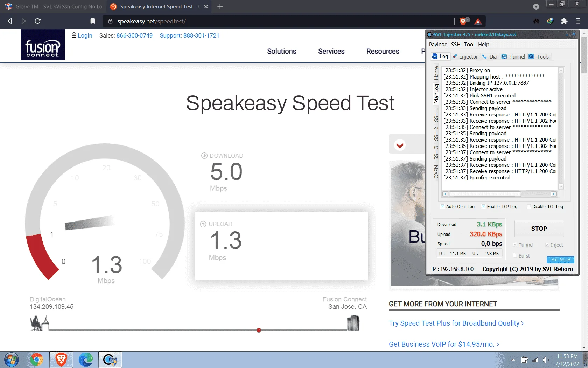Click the SVL Injector title bar app icon
The height and width of the screenshot is (368, 588).
[430, 34]
